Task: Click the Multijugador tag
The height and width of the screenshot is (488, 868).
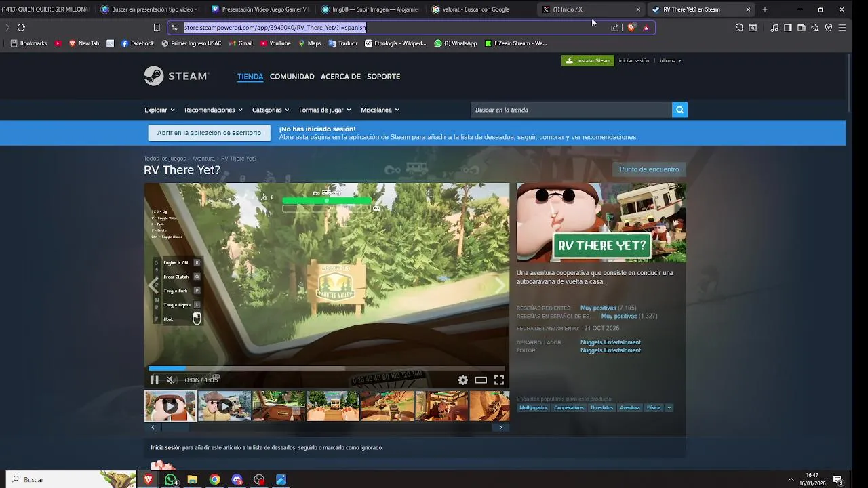Action: [533, 407]
